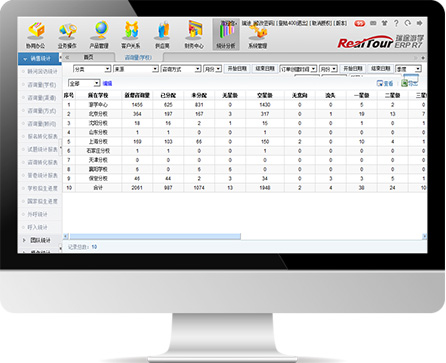
Task: Select the 上海分校 row cell
Action: click(x=98, y=142)
